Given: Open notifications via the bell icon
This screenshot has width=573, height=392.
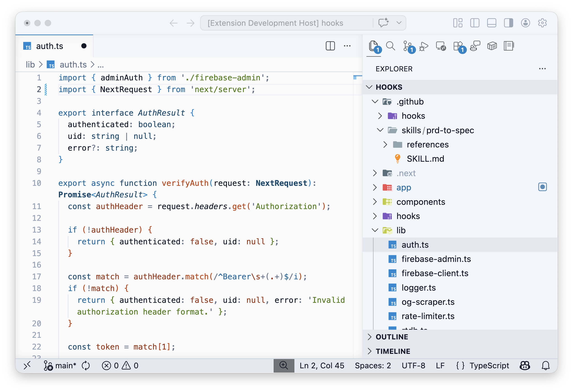Looking at the screenshot, I should 545,365.
